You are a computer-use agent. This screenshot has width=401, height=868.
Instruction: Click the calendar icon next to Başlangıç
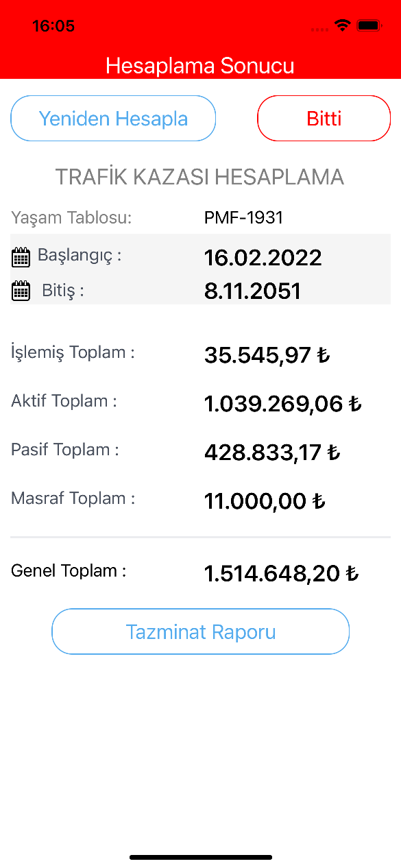pos(21,258)
